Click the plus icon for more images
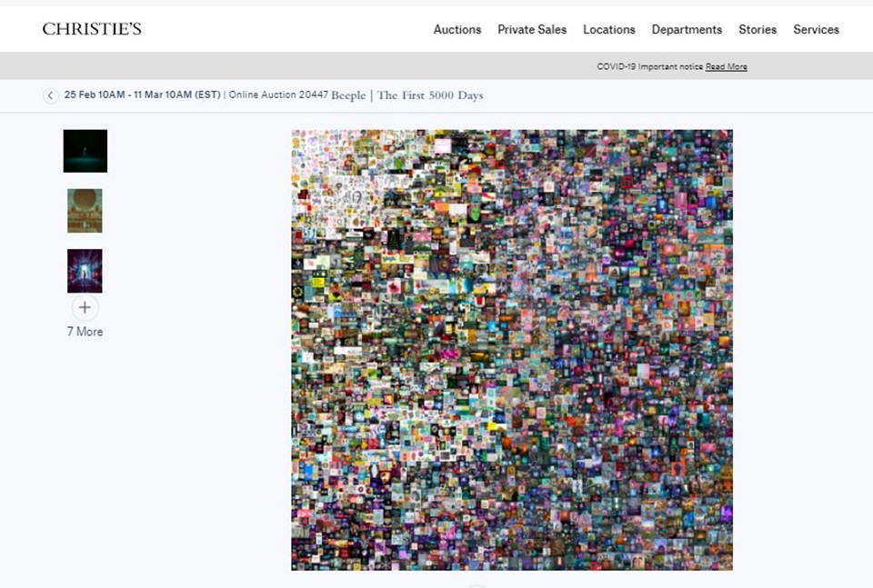The height and width of the screenshot is (588, 873). click(x=85, y=307)
